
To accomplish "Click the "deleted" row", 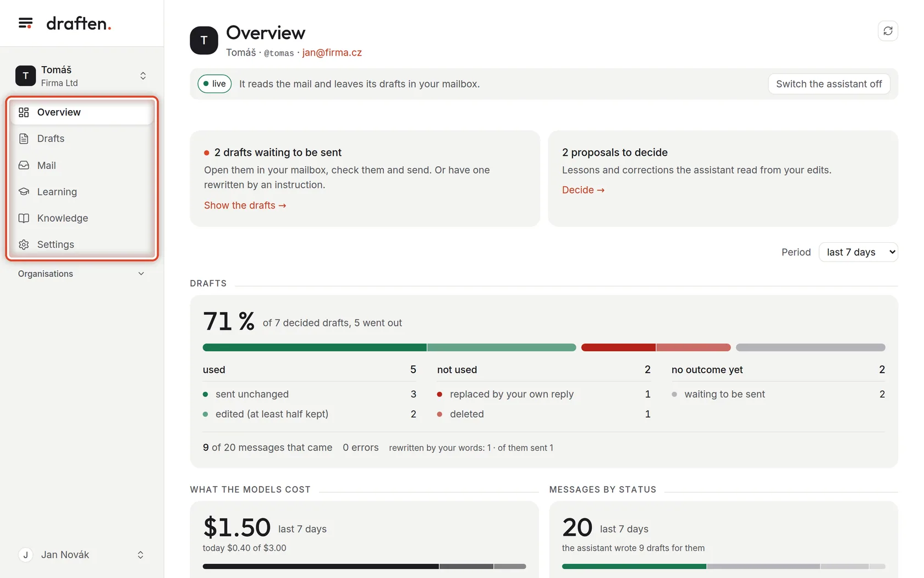I will point(544,414).
